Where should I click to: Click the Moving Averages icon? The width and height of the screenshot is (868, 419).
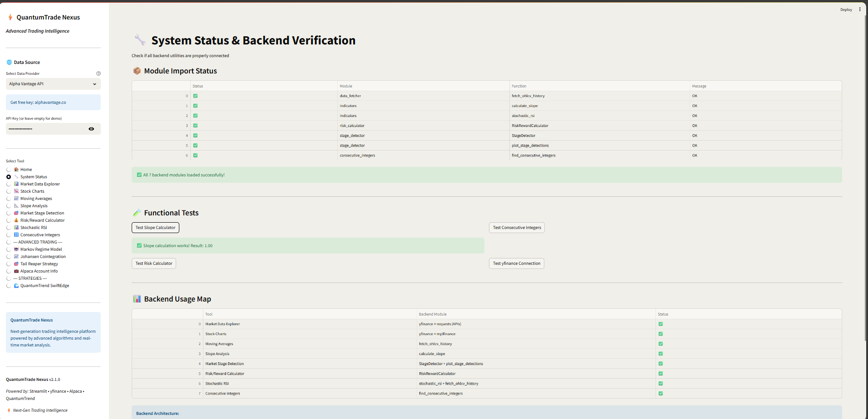point(16,199)
